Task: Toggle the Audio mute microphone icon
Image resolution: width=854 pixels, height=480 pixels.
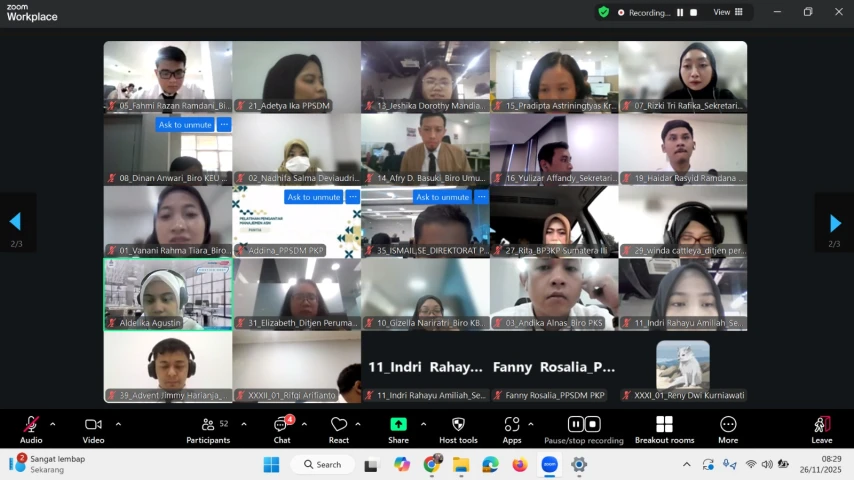Action: (31, 424)
